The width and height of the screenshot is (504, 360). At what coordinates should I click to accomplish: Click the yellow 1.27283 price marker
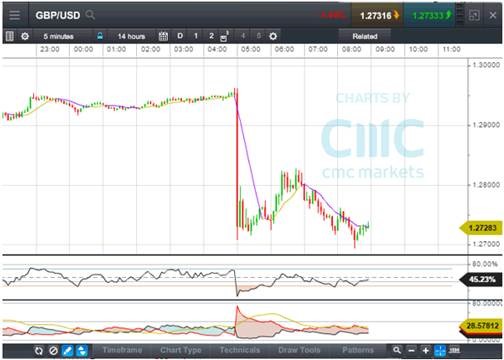point(481,228)
